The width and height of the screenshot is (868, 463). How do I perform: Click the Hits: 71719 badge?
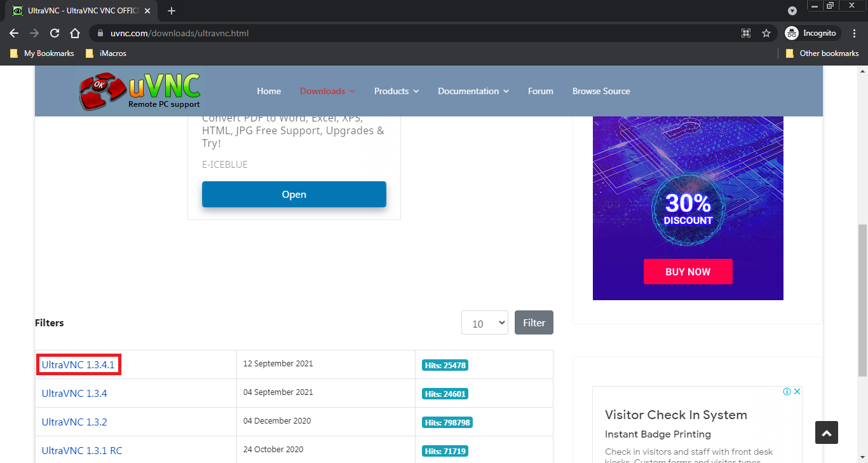click(x=445, y=451)
